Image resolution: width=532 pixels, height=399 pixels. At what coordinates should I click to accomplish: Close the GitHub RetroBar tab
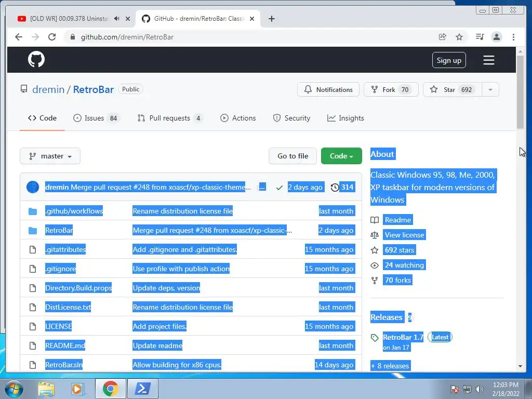click(252, 19)
